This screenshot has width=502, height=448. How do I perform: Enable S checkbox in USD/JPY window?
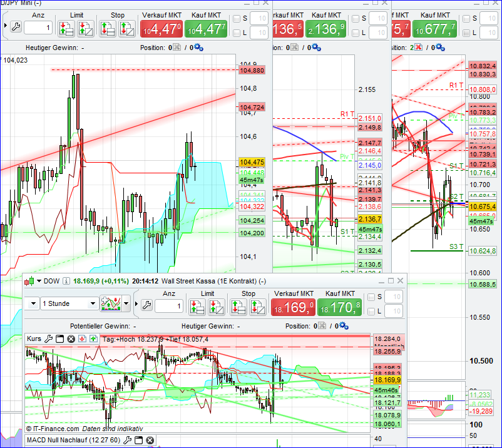pos(237,19)
